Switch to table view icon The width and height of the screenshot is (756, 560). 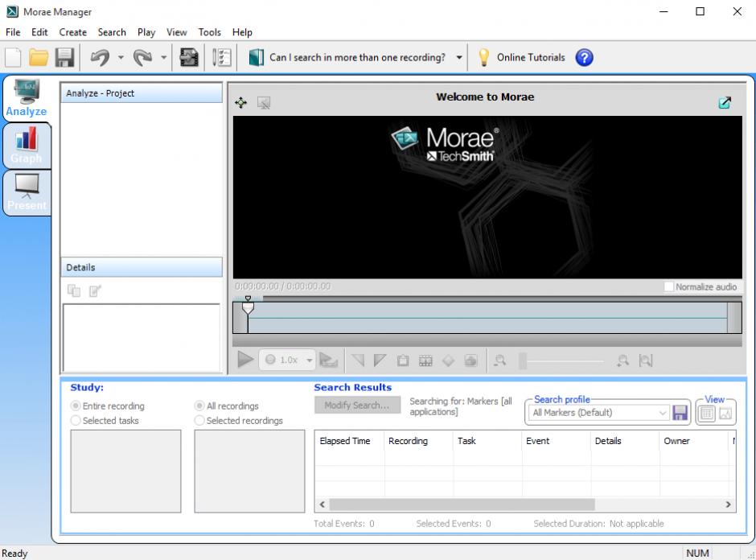click(706, 414)
